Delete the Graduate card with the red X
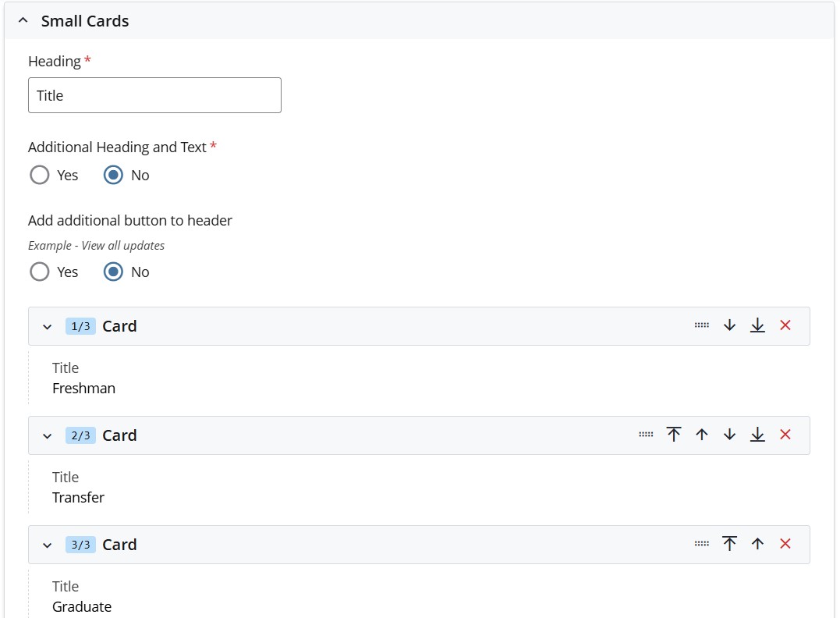 785,544
